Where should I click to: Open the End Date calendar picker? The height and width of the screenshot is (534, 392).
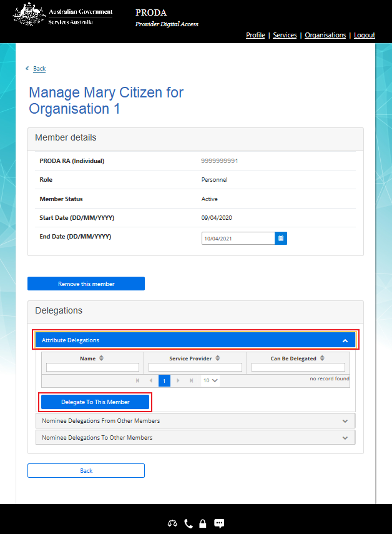[281, 238]
